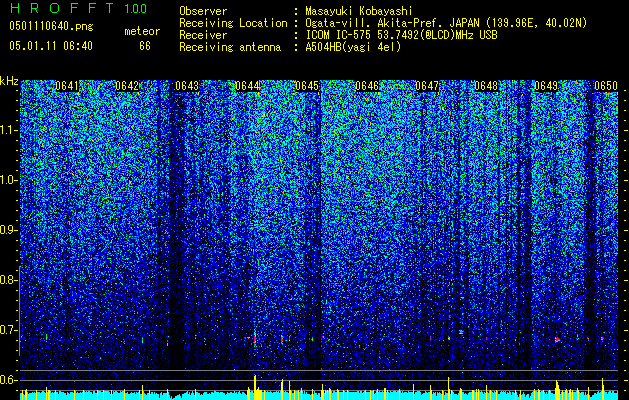Click the 'Observer' field label
Screen dimensions: 629x400
pos(203,11)
